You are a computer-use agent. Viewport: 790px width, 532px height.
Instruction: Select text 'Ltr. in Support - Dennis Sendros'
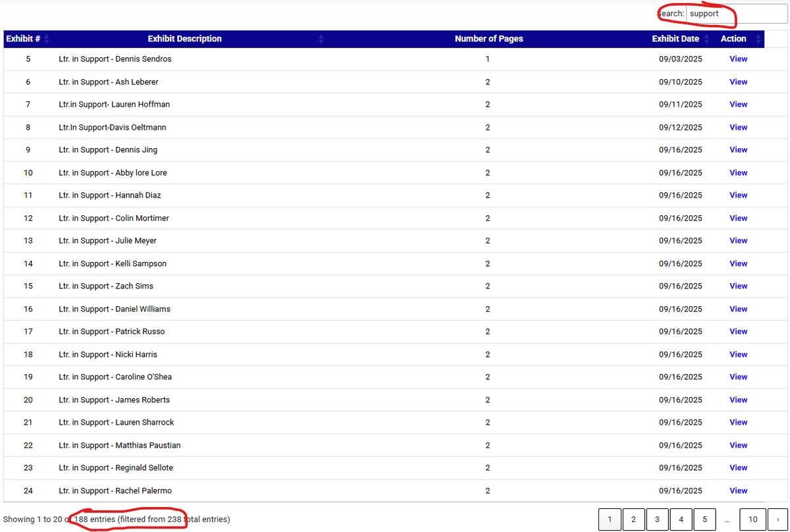point(115,59)
